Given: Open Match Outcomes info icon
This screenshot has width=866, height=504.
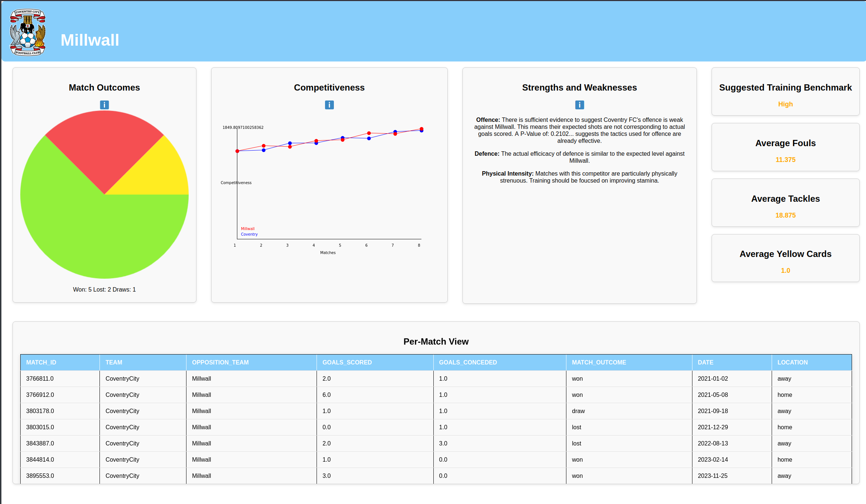Looking at the screenshot, I should 104,105.
